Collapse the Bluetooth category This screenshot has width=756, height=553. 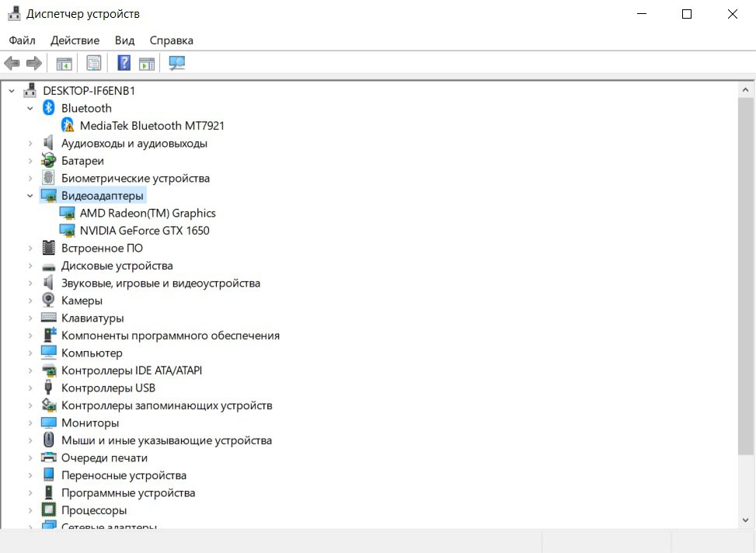coord(30,108)
